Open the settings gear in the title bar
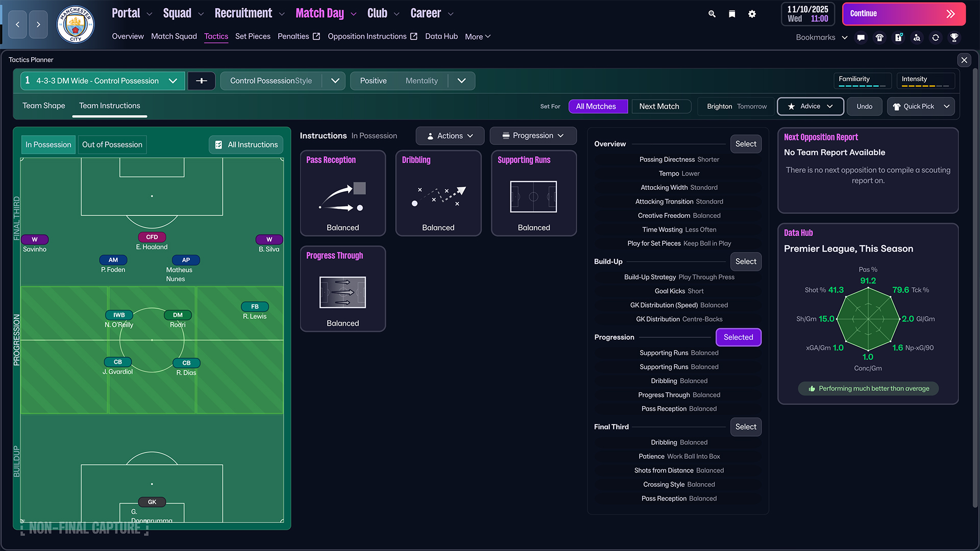The height and width of the screenshot is (551, 980). point(752,14)
